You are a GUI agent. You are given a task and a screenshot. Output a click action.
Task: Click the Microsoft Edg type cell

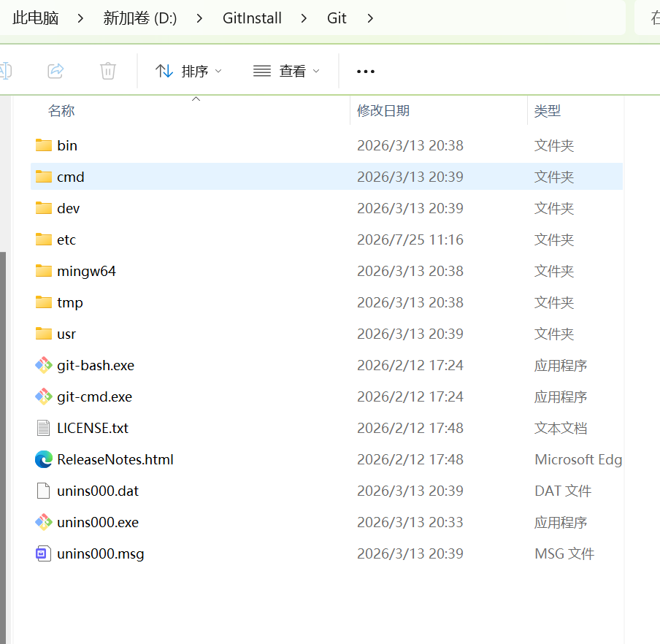(578, 460)
